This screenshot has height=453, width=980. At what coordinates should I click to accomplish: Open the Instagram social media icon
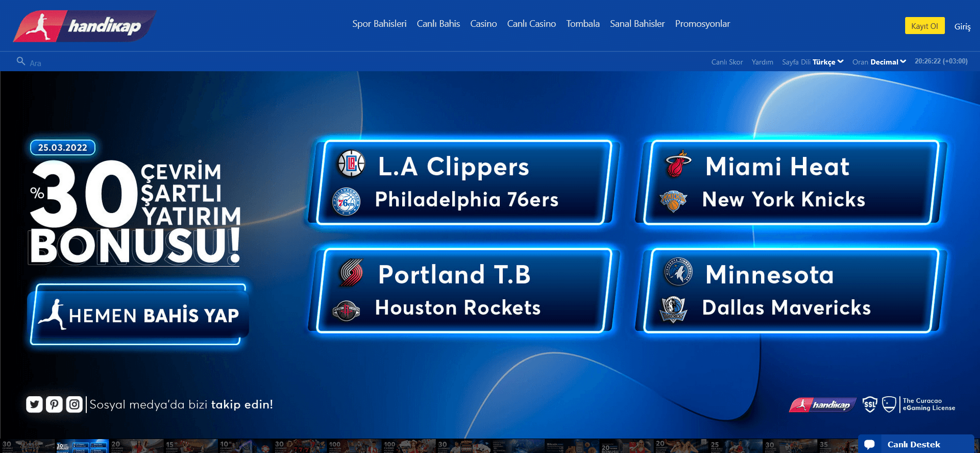(74, 405)
